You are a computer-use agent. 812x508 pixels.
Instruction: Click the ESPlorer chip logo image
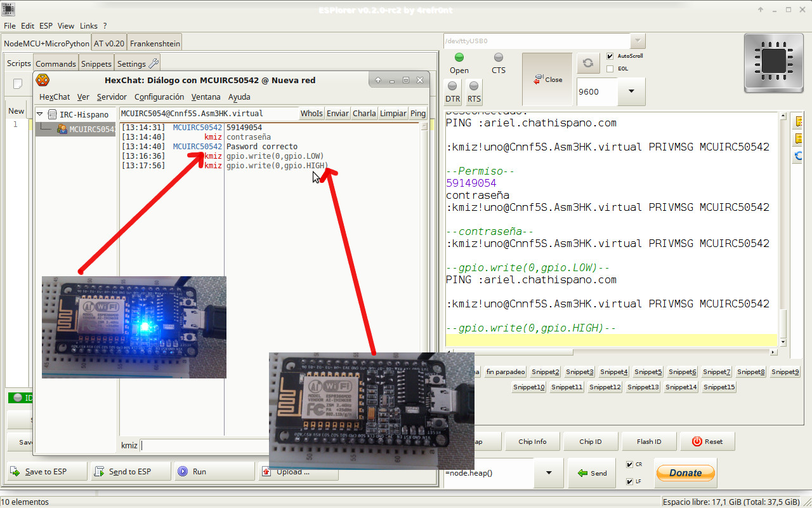[x=775, y=62]
